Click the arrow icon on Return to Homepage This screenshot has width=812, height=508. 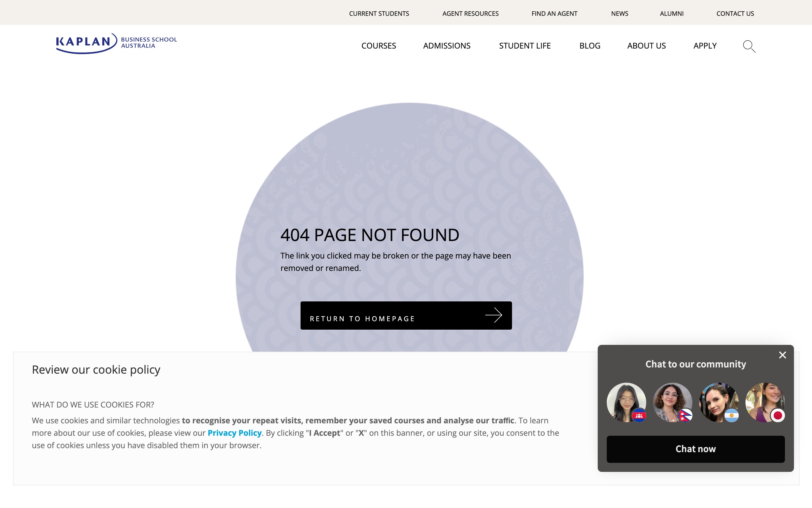click(494, 315)
